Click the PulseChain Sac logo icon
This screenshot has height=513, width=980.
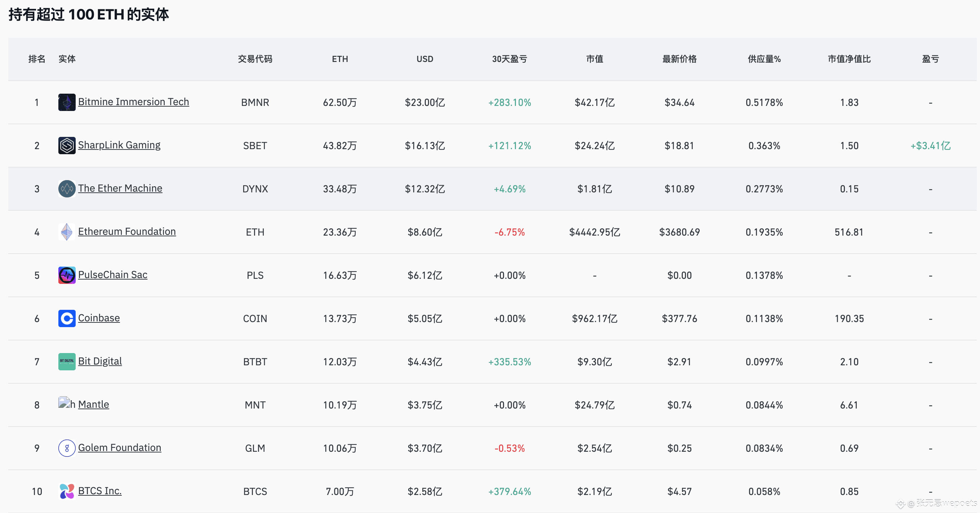tap(67, 275)
